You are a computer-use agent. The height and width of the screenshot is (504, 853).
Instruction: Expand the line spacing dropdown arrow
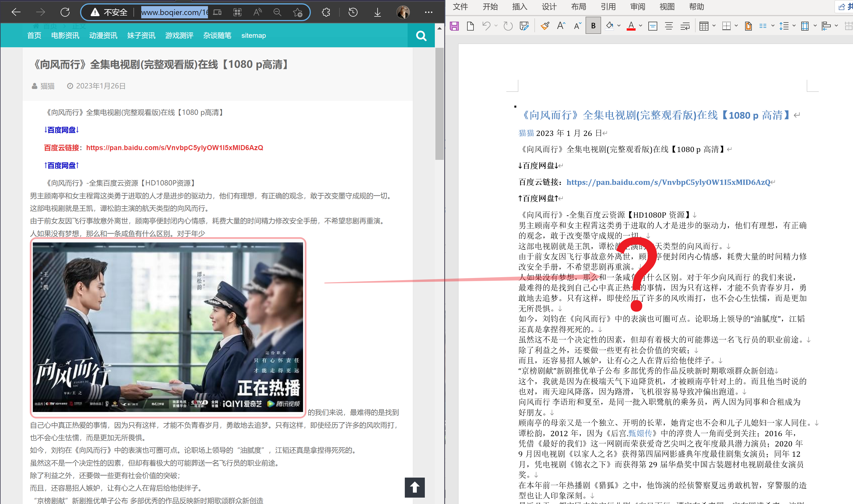tap(794, 26)
